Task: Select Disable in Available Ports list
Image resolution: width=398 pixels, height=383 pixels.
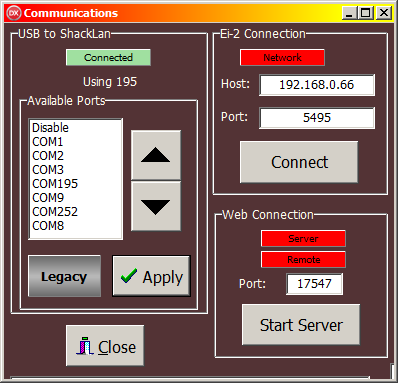Action: 50,128
